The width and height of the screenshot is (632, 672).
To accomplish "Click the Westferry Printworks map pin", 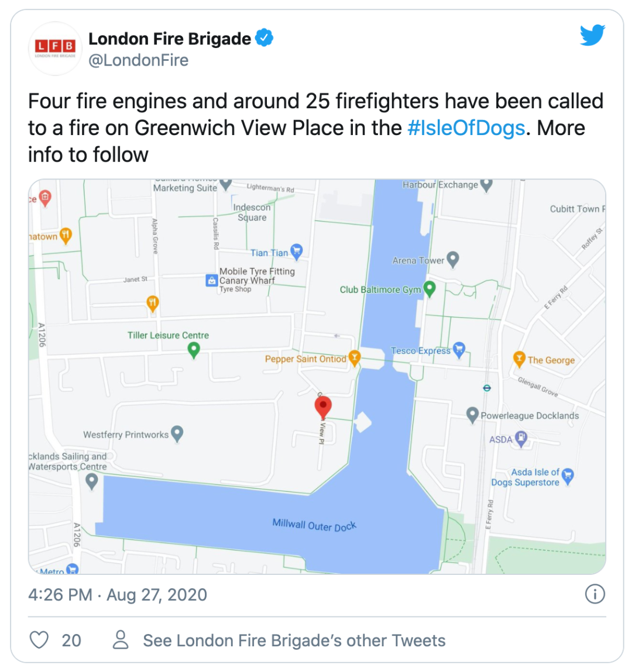I will pyautogui.click(x=177, y=433).
